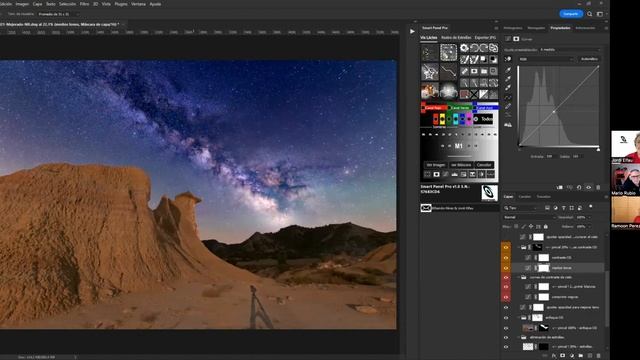Open the layer blend mode Normal dropdown
The height and width of the screenshot is (360, 640).
tap(529, 218)
